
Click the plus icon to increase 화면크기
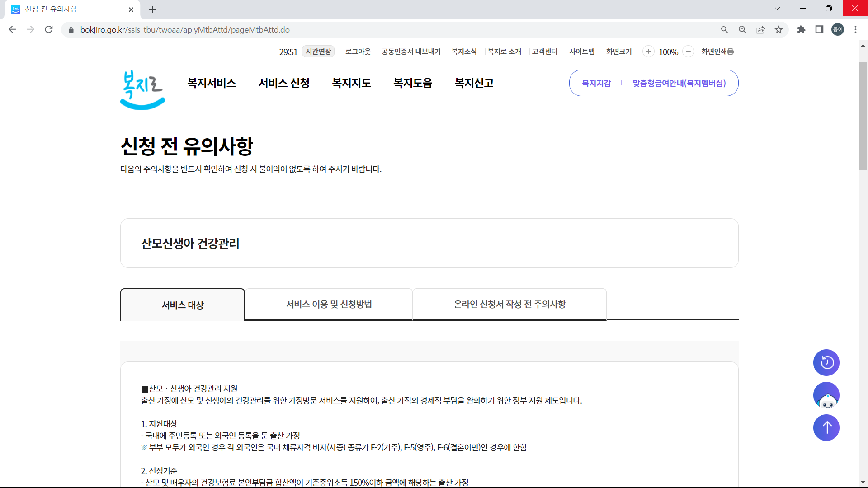pyautogui.click(x=649, y=52)
